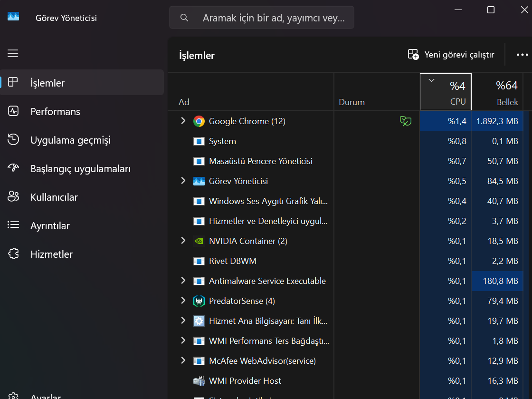Expand the McAfee WebAdvisor(service) row
This screenshot has height=399, width=532.
pos(183,360)
